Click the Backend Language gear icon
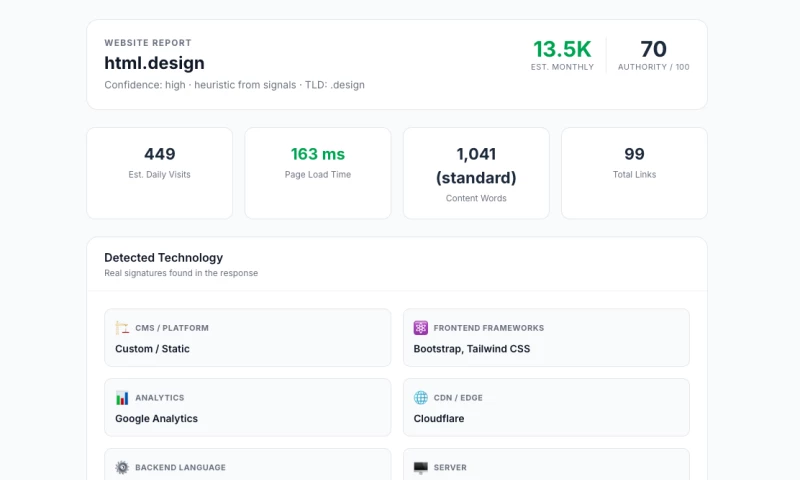Image resolution: width=800 pixels, height=480 pixels. pos(122,467)
